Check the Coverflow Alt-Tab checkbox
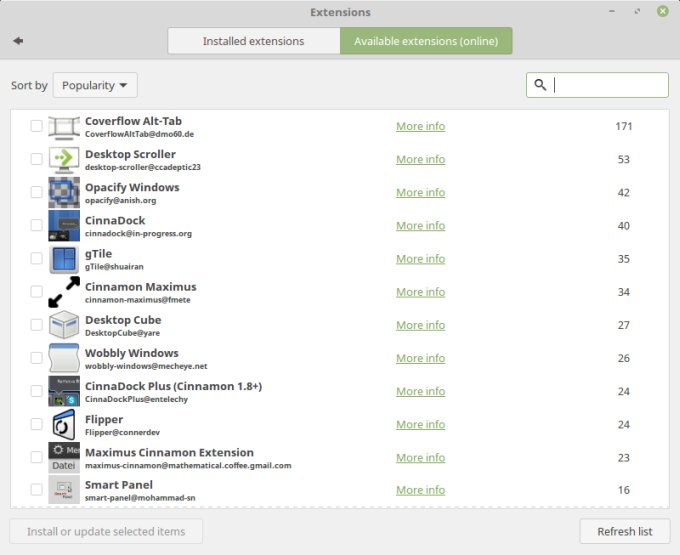This screenshot has width=680, height=555. click(36, 126)
